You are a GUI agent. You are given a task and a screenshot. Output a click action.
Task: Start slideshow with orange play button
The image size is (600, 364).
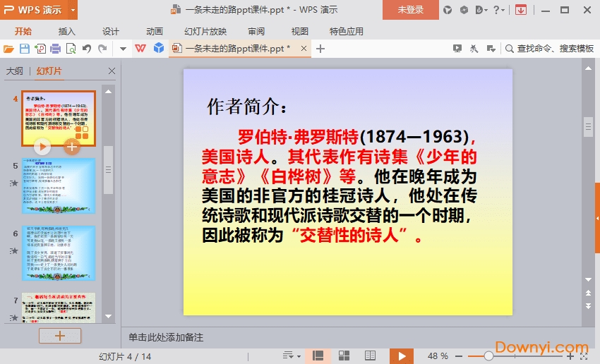coord(401,356)
